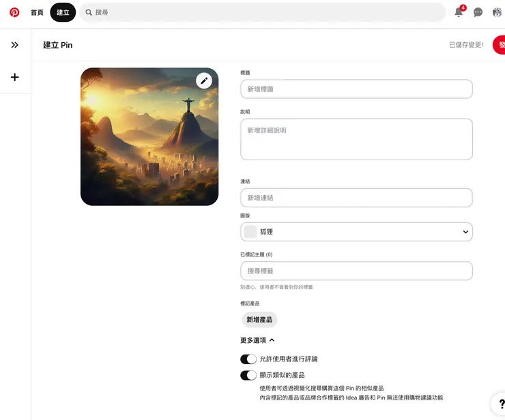Open the profile avatar in header
Screen dimensions: 505x420
click(x=497, y=12)
